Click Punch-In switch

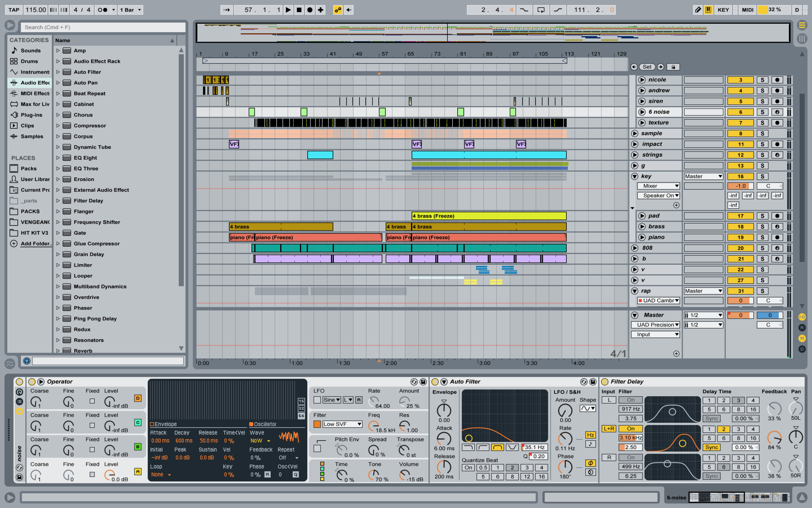coord(524,10)
